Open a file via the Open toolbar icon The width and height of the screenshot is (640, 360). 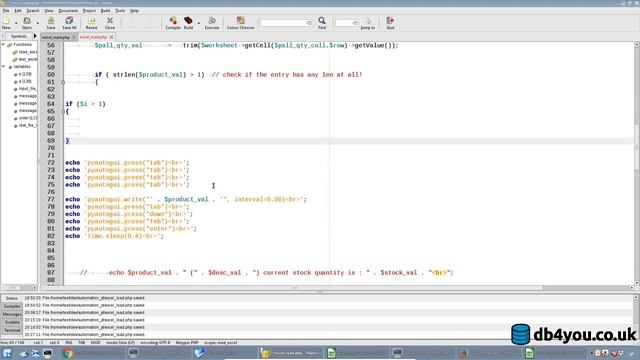tap(27, 22)
